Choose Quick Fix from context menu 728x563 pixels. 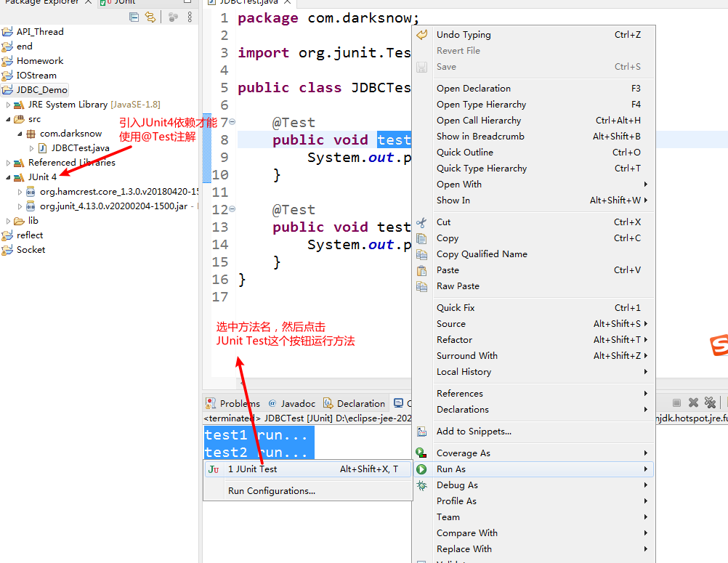click(533, 308)
